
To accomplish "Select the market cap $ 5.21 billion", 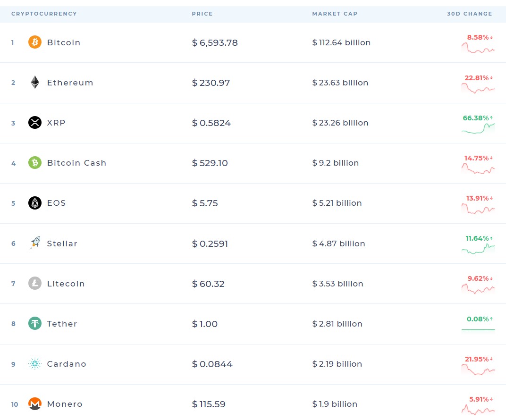I will 337,203.
